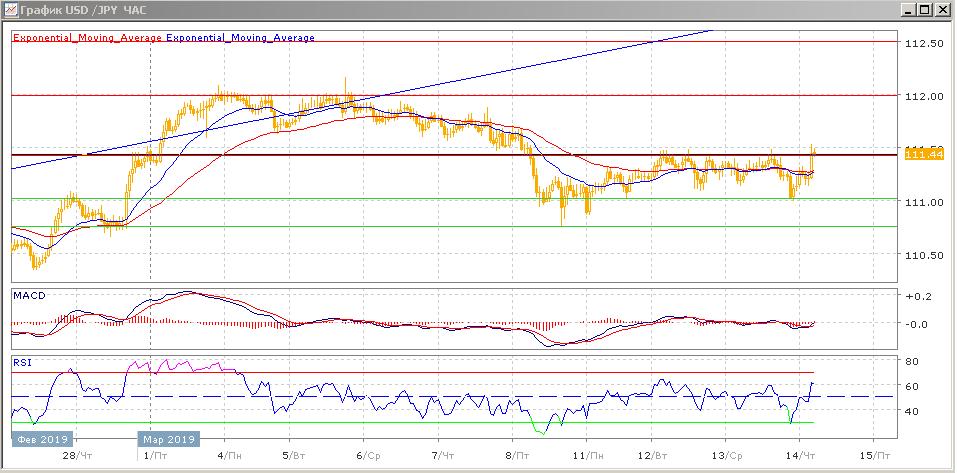
Task: Click the current price tag 111.44
Action: (x=923, y=153)
